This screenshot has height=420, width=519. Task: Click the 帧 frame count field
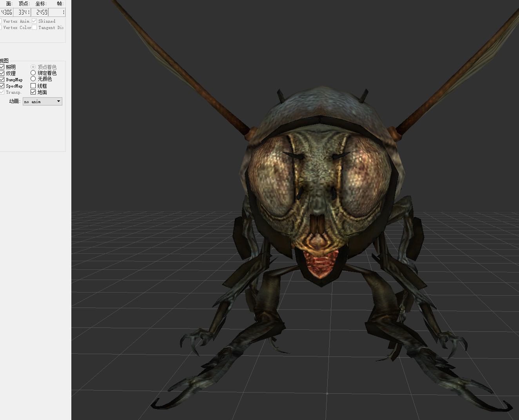click(x=57, y=12)
